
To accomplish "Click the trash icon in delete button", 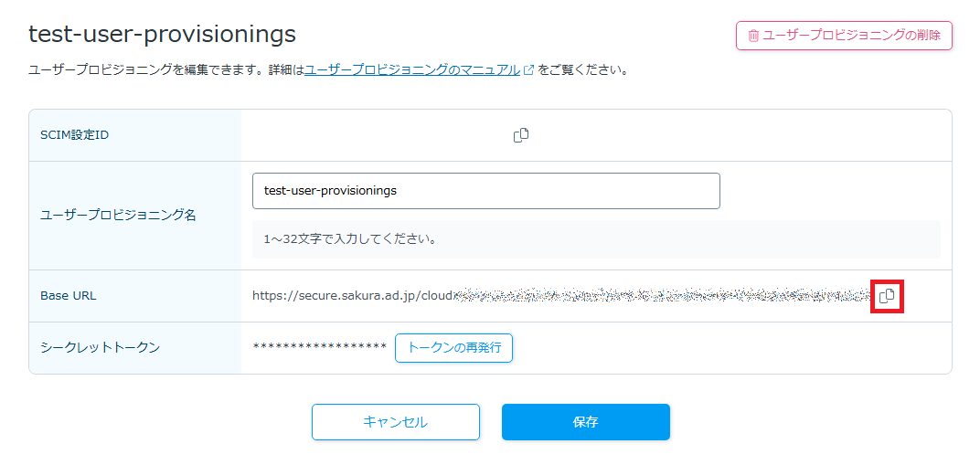I will (753, 36).
